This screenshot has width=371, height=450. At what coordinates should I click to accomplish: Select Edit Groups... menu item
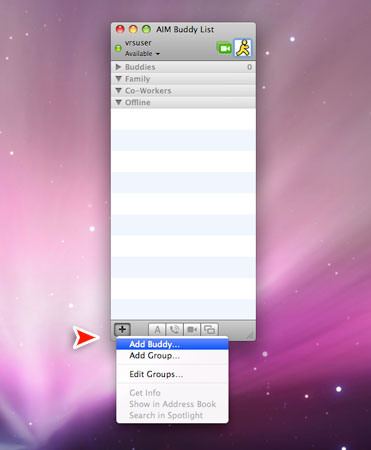[172, 374]
